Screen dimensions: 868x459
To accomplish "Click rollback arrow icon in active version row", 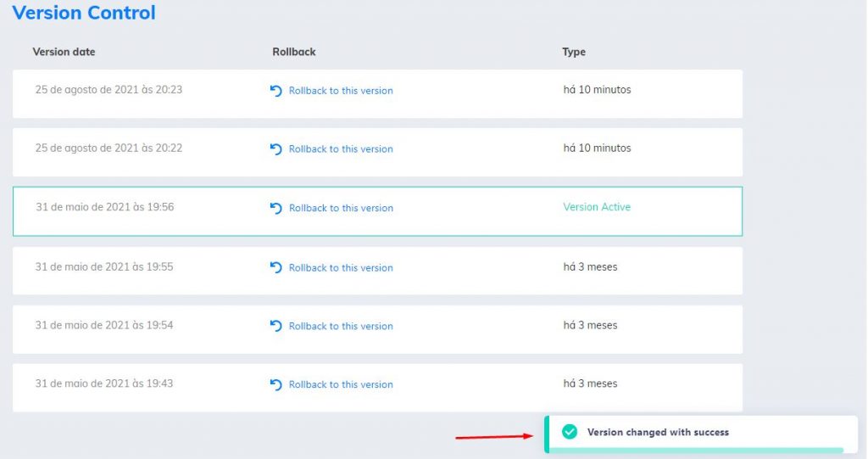I will click(x=275, y=208).
